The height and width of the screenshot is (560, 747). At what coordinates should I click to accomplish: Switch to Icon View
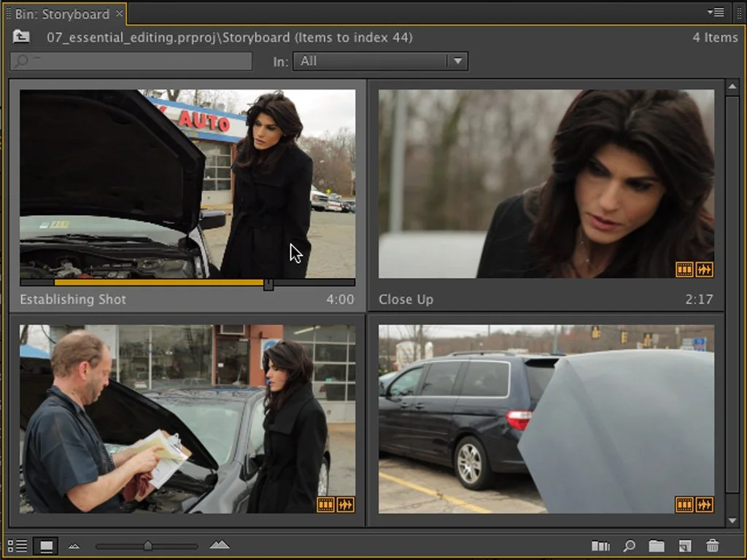pyautogui.click(x=46, y=545)
